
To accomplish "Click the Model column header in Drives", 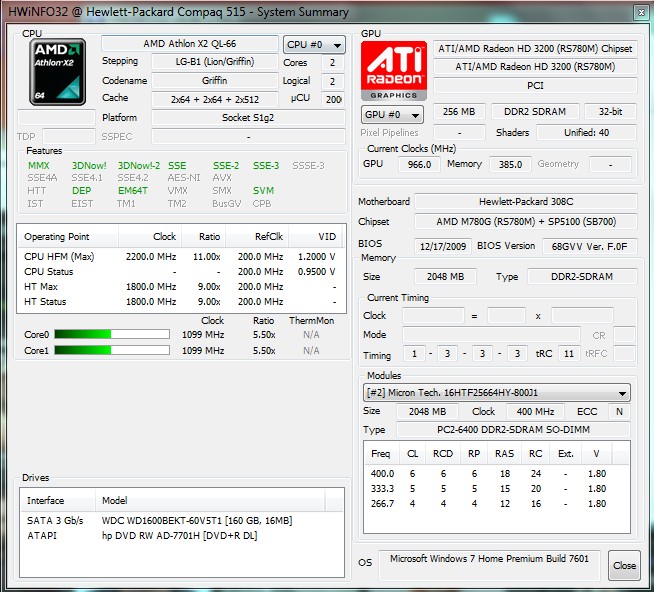I will coord(210,500).
